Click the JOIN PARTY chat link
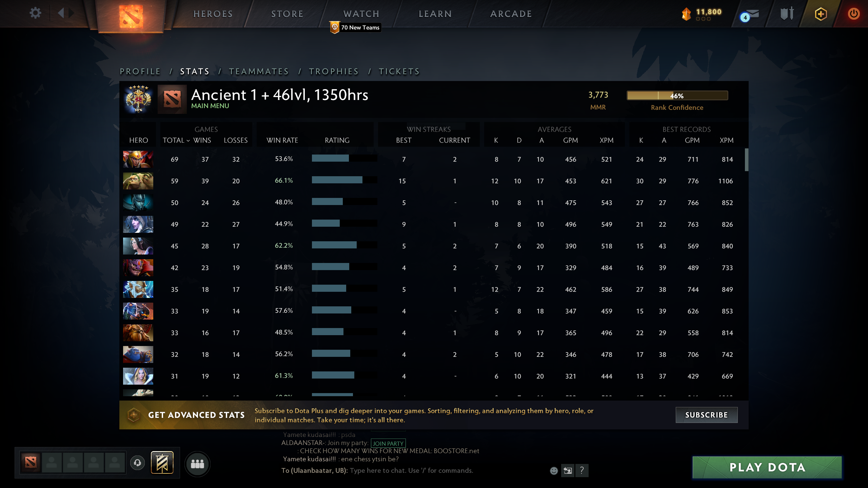The width and height of the screenshot is (868, 488). tap(388, 443)
